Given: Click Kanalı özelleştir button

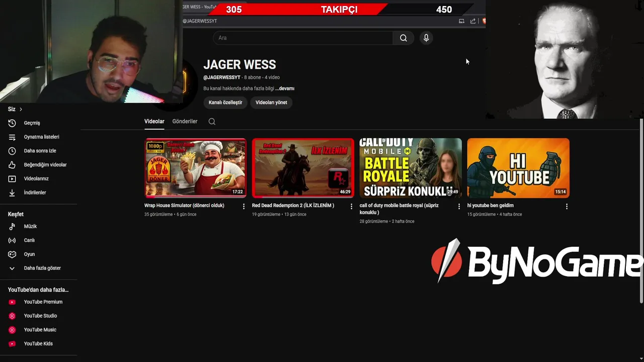Looking at the screenshot, I should click(x=225, y=102).
